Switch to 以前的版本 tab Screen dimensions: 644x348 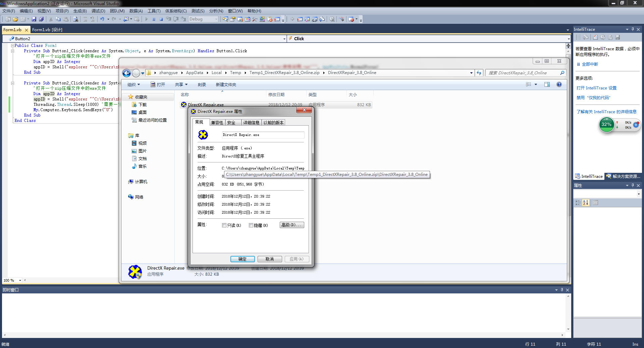click(x=273, y=123)
